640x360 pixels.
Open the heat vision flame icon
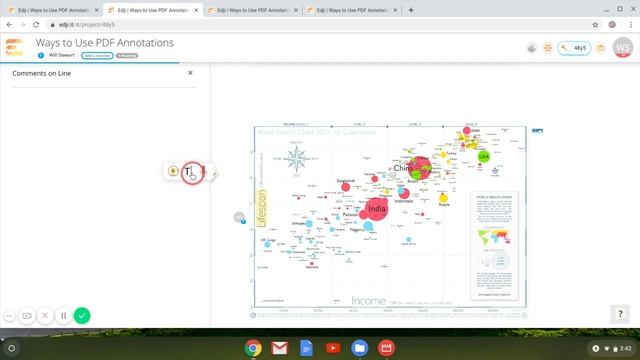tap(531, 48)
